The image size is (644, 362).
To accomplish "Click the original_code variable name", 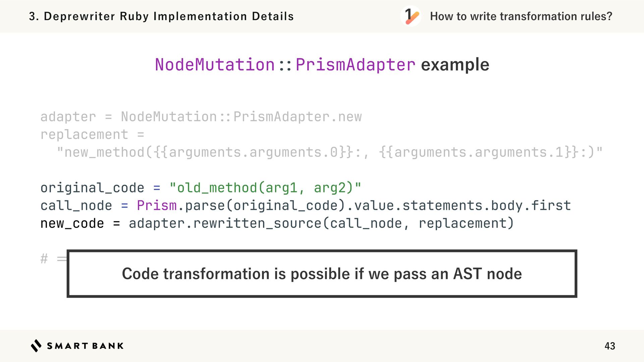I will (92, 188).
